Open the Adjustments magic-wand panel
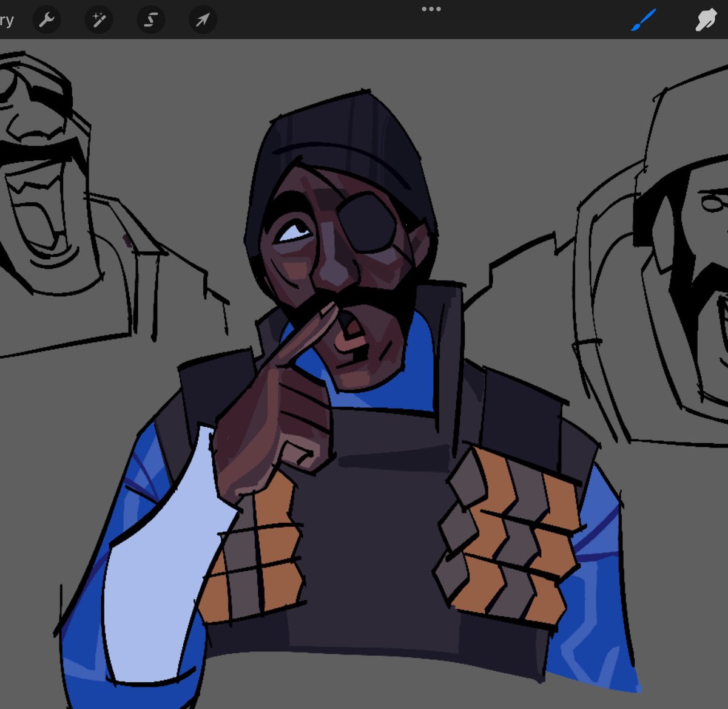This screenshot has height=709, width=728. (98, 19)
